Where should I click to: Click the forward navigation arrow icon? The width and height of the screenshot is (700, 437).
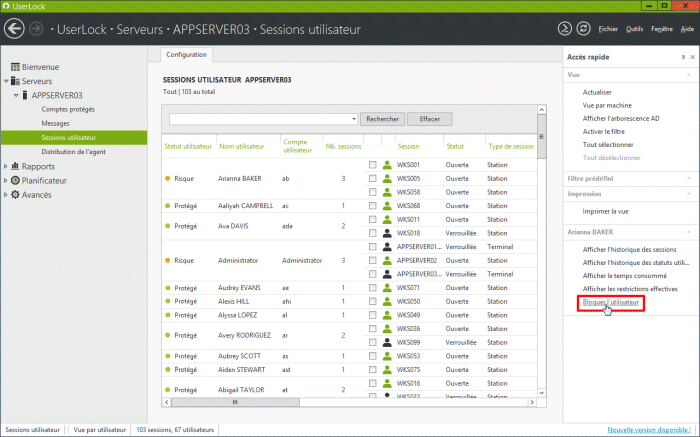coord(36,29)
